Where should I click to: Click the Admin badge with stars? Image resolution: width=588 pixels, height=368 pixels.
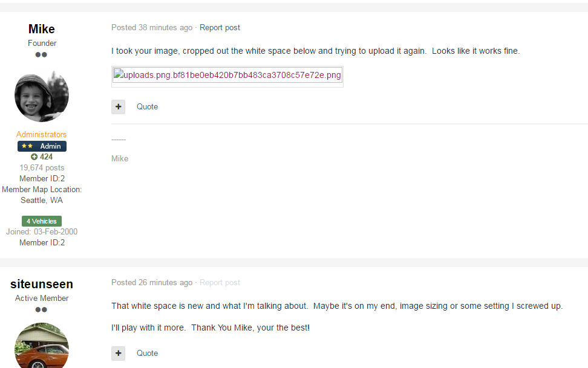point(42,146)
